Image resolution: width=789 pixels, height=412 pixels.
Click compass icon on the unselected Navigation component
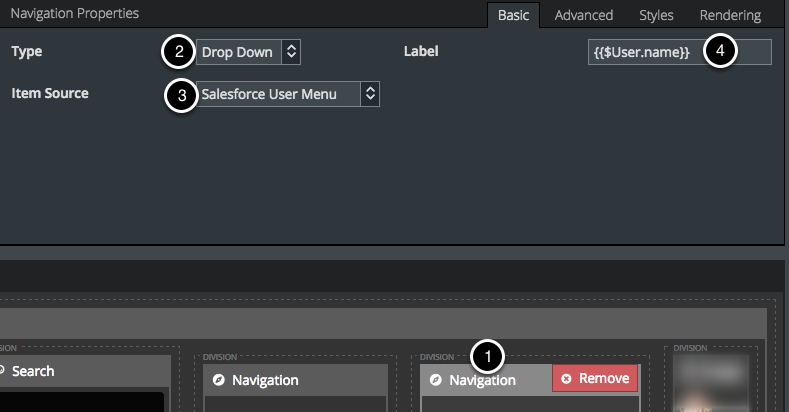(x=219, y=380)
